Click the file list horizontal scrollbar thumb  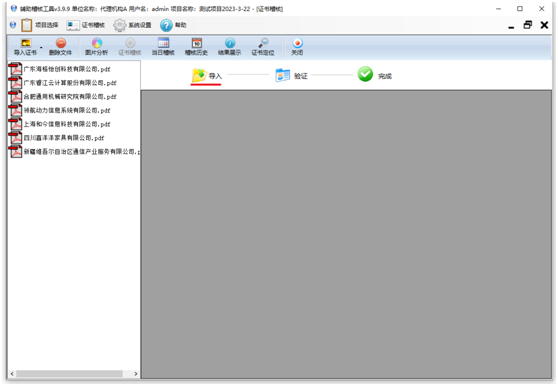tap(69, 374)
